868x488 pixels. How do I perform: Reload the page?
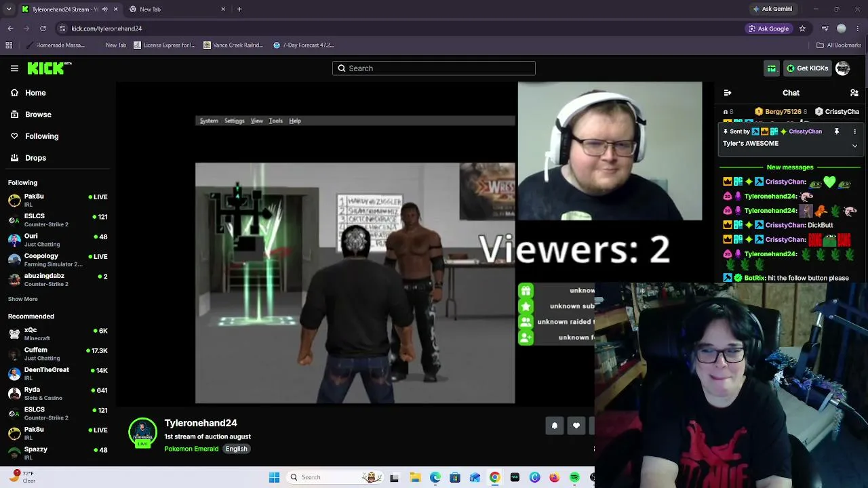tap(43, 28)
